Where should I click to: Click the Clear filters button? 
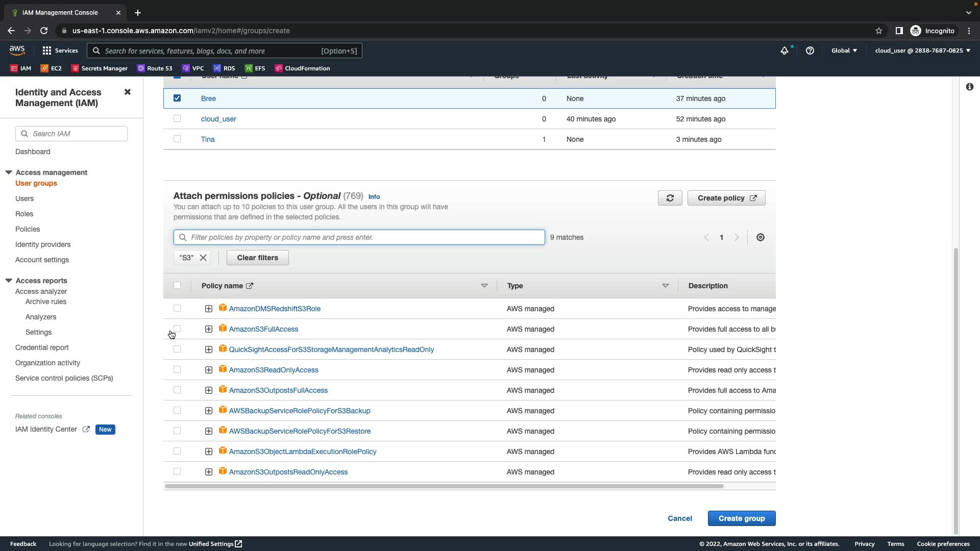point(257,258)
